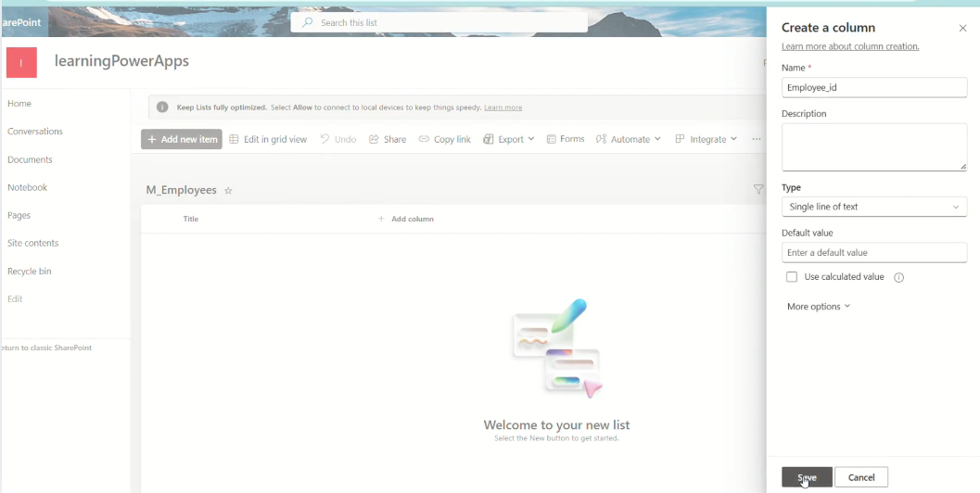
Task: Click Return to classic SharePoint link
Action: pos(47,348)
